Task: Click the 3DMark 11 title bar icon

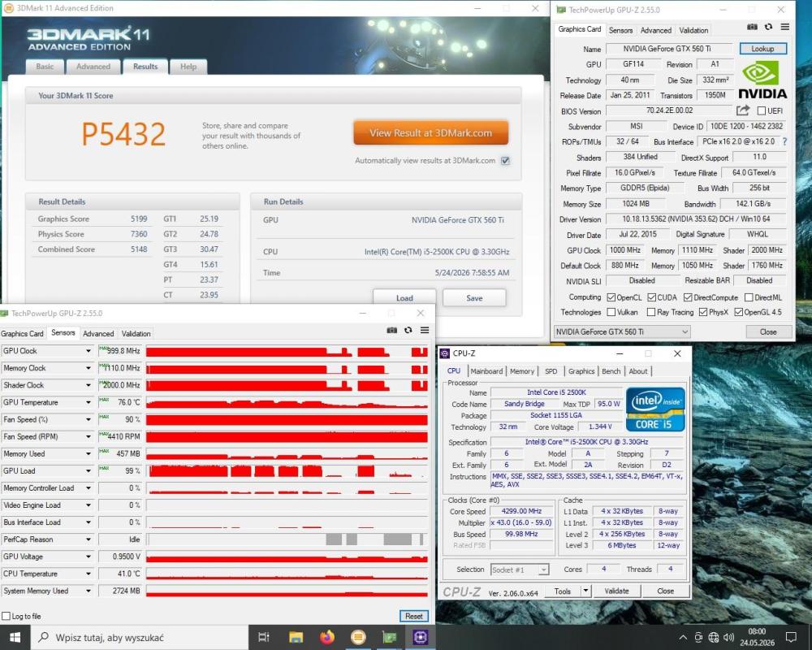Action: click(8, 8)
